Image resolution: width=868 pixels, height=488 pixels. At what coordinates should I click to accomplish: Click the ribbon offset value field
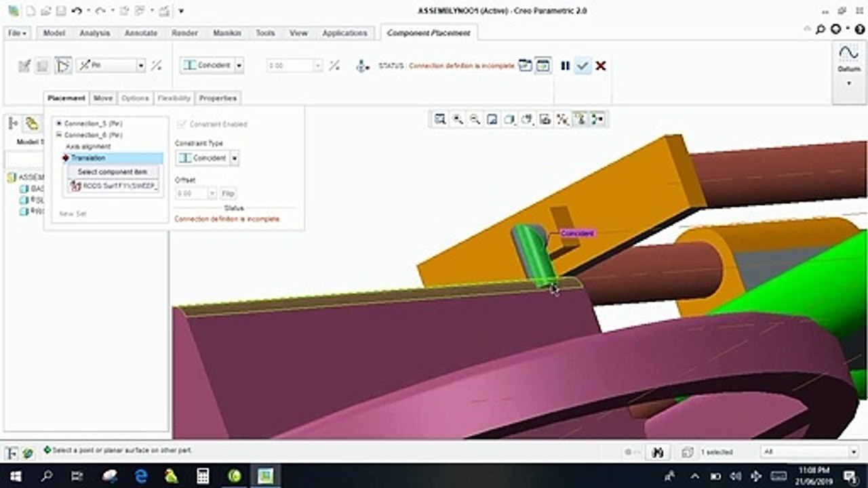coord(295,66)
